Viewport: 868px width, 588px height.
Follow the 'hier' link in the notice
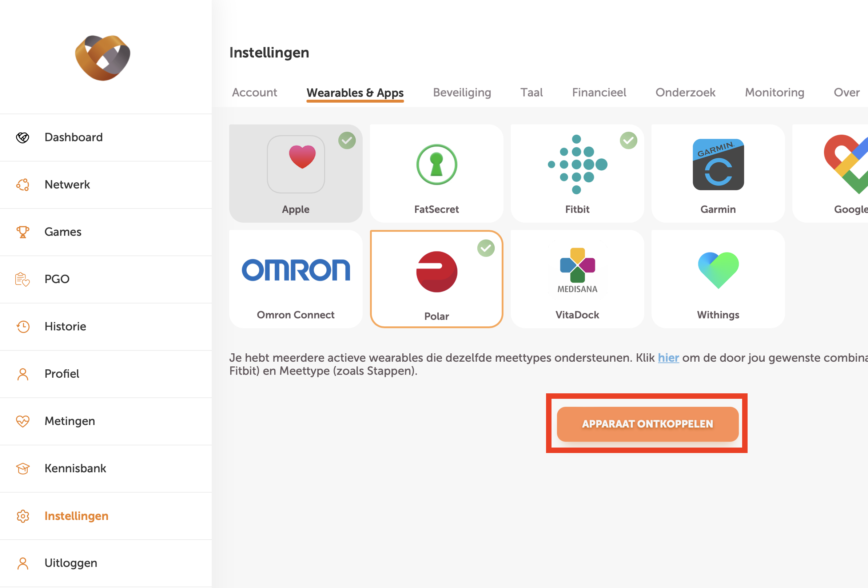click(668, 358)
